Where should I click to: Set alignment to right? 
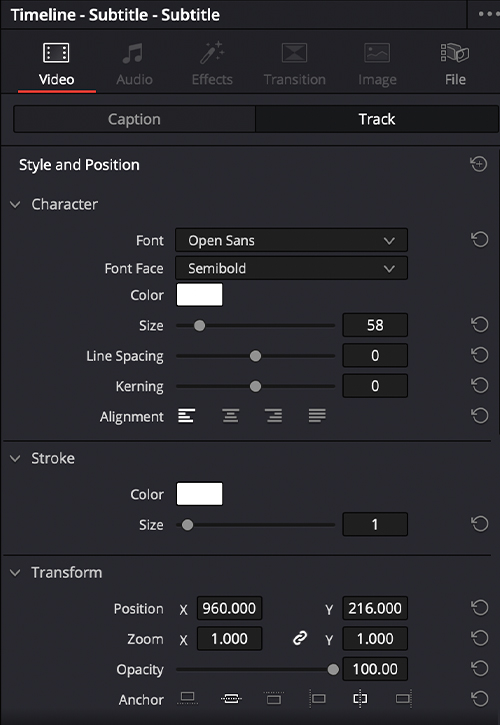(274, 416)
